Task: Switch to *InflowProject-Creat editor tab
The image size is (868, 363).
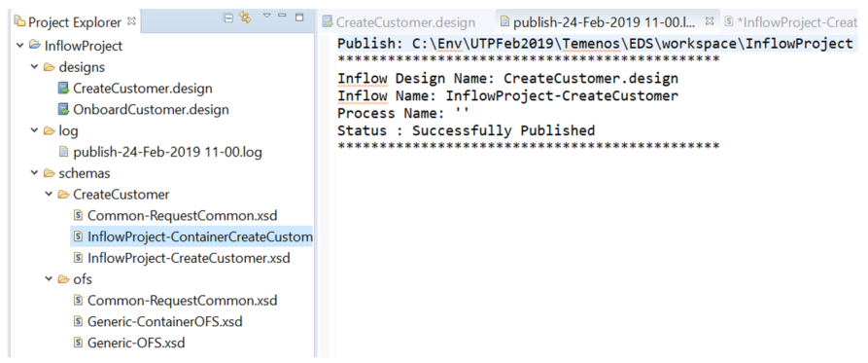Action: click(x=791, y=22)
